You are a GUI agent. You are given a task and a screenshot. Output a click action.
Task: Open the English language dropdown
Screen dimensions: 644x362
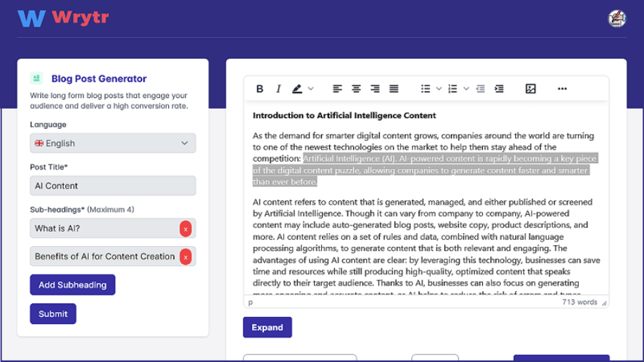(x=113, y=143)
